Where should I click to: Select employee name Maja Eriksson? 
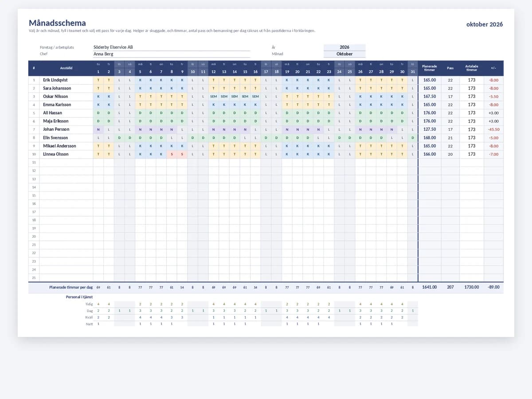55,121
